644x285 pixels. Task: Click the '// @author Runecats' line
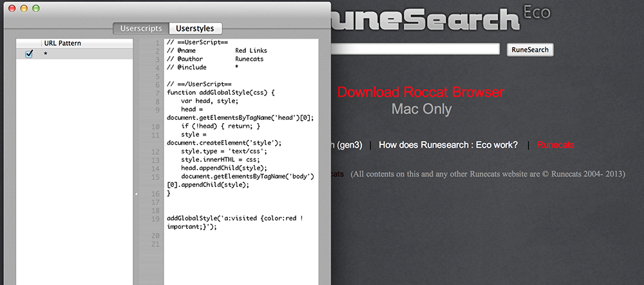[x=215, y=59]
